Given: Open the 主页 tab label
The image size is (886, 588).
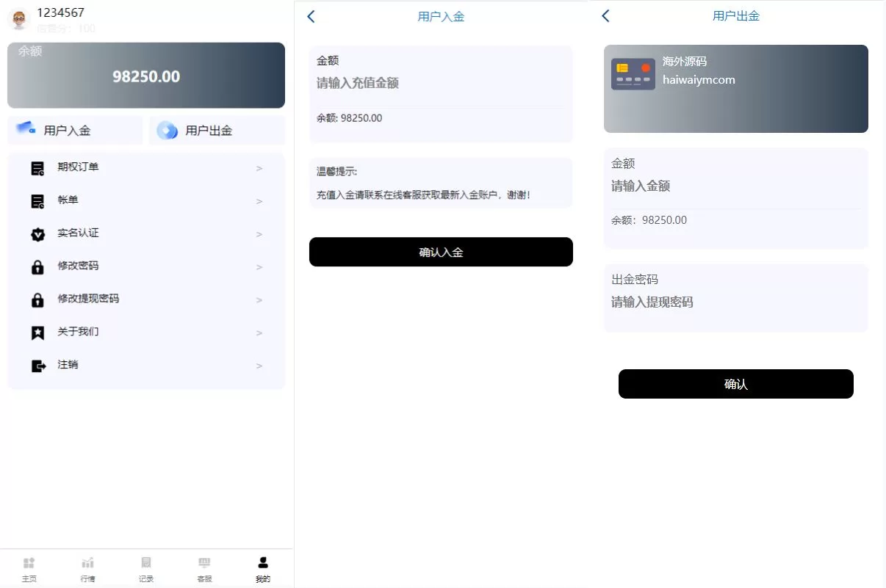Looking at the screenshot, I should [29, 579].
